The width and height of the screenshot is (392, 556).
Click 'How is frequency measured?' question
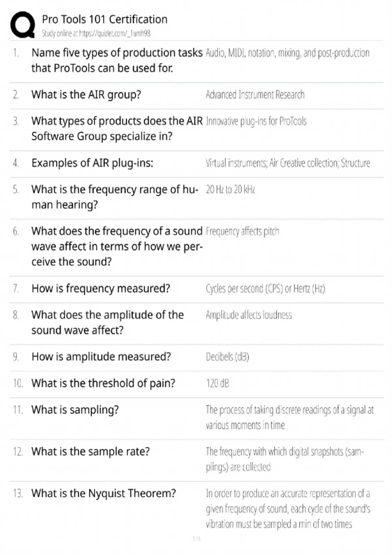pyautogui.click(x=101, y=288)
